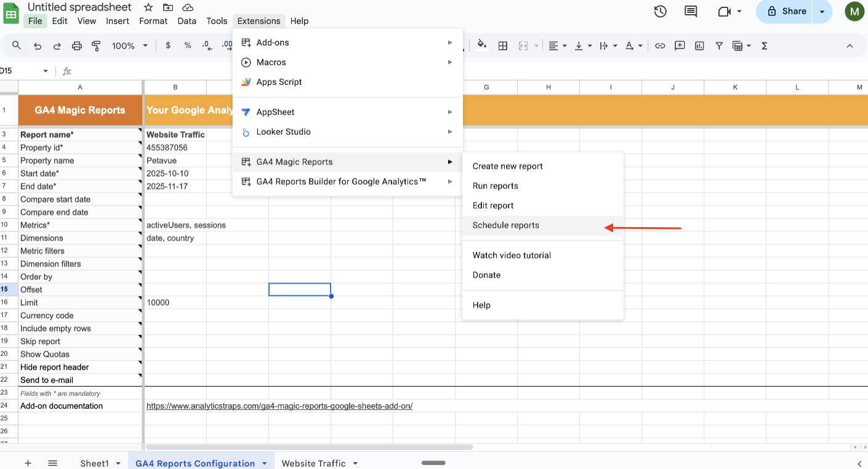Click the search menus magnifier icon
868x469 pixels.
(17, 46)
